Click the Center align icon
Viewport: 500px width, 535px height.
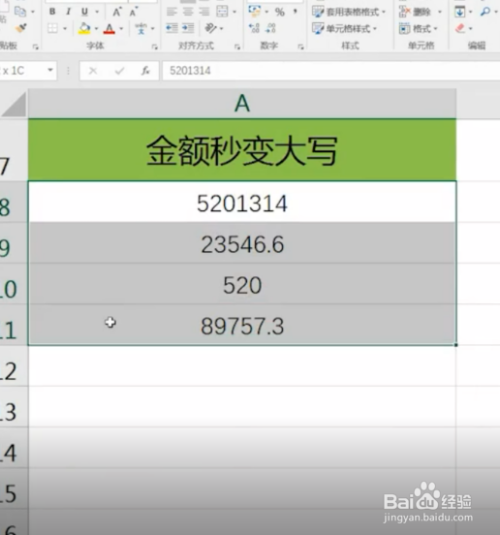[x=188, y=12]
